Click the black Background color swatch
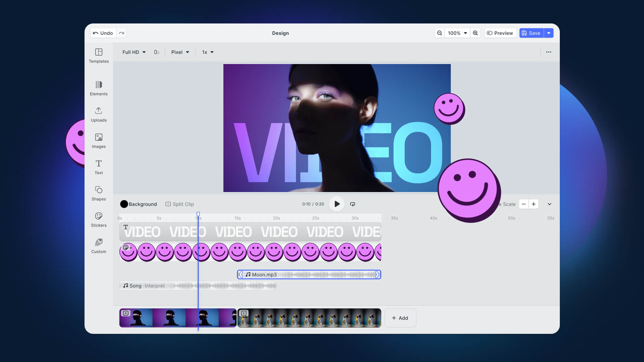This screenshot has width=644, height=362. click(124, 204)
